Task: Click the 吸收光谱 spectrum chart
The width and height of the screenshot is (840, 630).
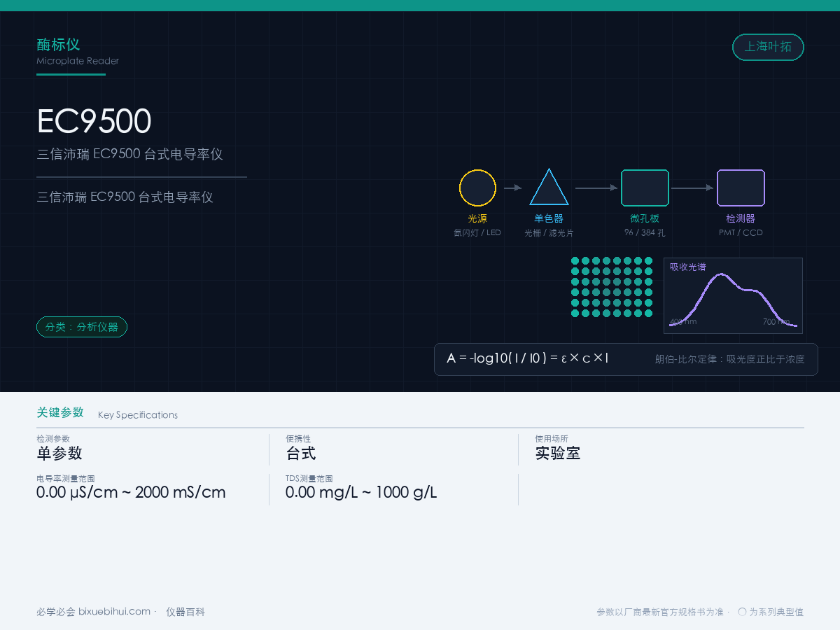Action: tap(733, 295)
